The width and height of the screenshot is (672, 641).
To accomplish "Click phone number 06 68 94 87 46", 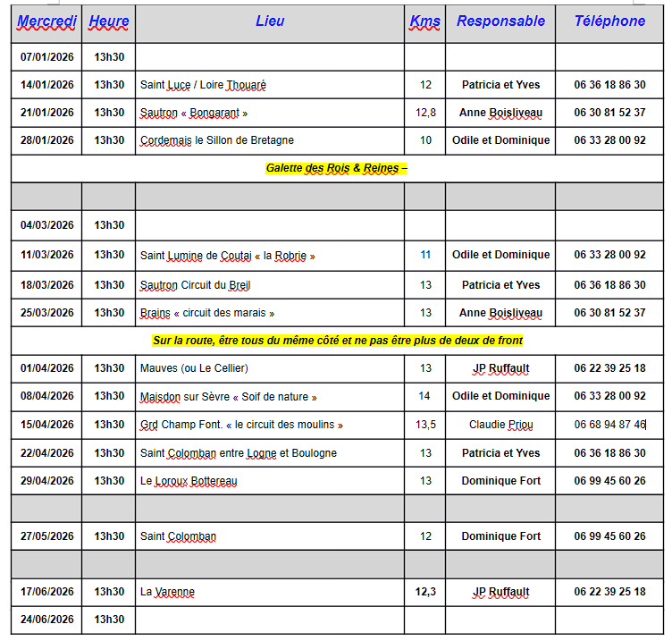I will click(x=609, y=425).
